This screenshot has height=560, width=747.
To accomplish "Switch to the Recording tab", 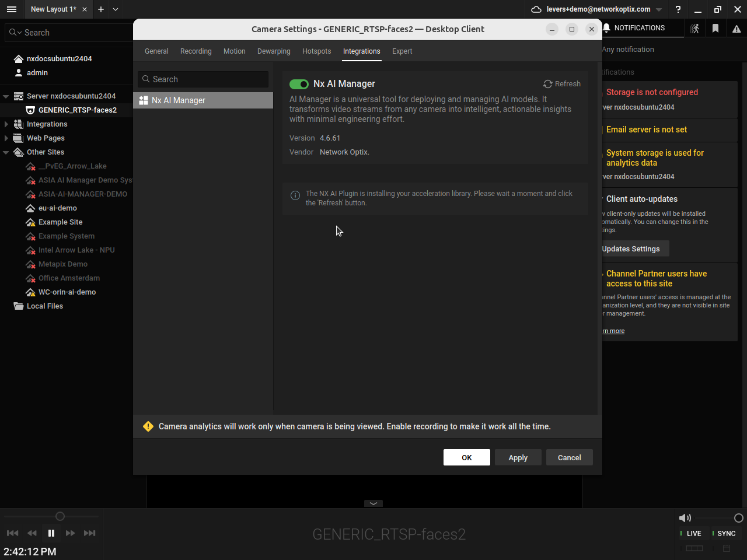I will coord(196,51).
